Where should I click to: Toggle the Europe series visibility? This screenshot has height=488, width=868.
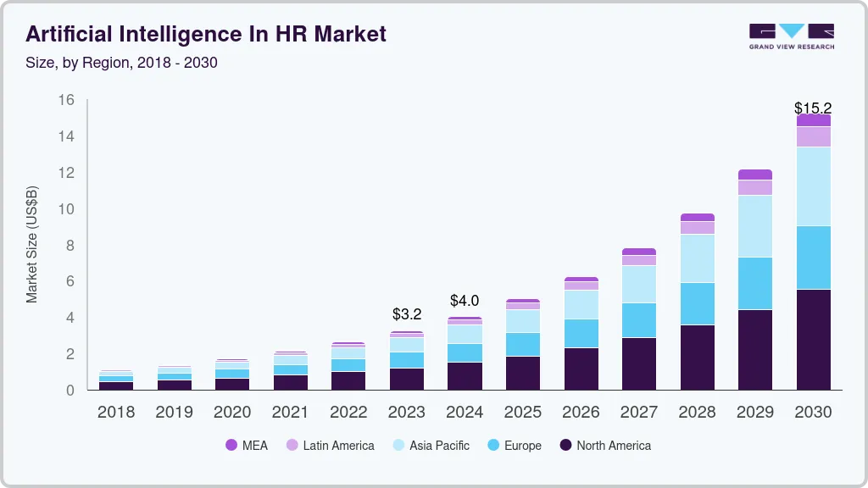click(492, 446)
